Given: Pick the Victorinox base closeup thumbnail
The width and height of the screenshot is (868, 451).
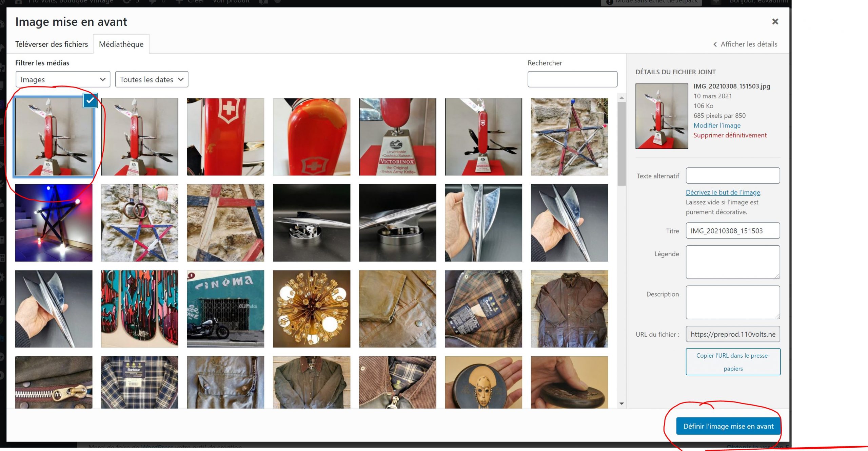Looking at the screenshot, I should pos(397,137).
